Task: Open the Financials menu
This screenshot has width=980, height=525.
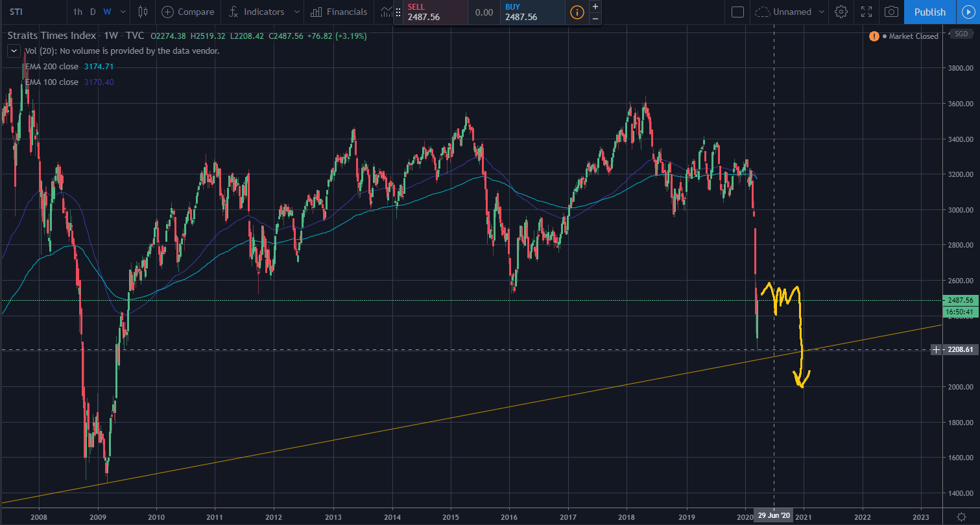Action: (x=339, y=12)
